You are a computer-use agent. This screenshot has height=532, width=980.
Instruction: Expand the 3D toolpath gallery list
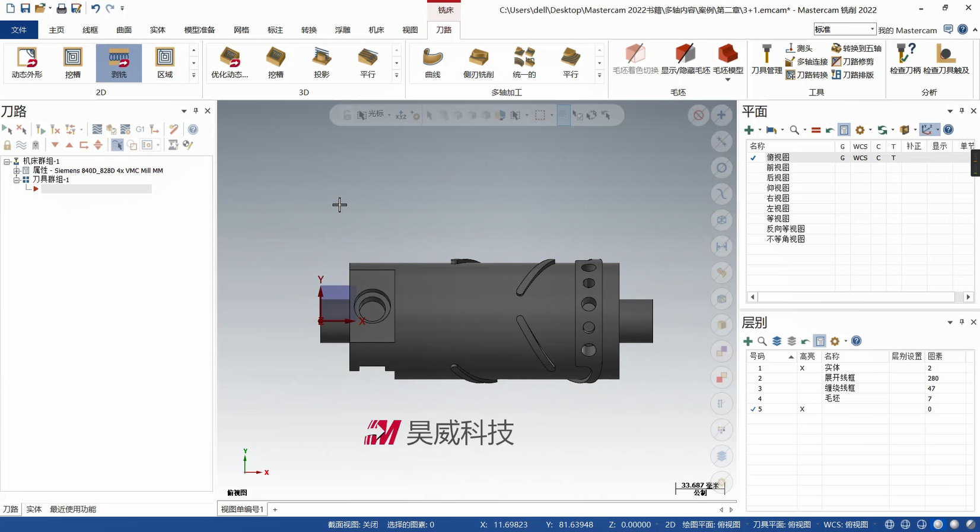click(396, 75)
